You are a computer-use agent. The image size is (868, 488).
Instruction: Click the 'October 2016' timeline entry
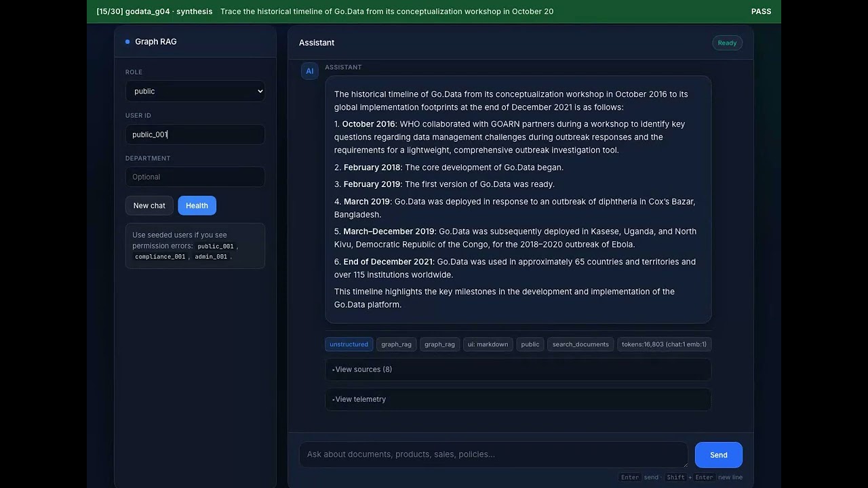[x=368, y=124]
